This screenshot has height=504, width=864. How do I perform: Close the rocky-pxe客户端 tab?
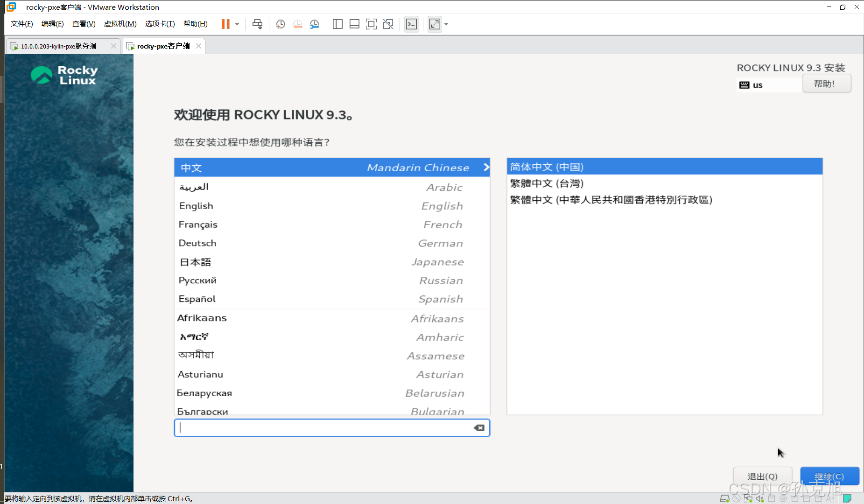click(x=198, y=46)
